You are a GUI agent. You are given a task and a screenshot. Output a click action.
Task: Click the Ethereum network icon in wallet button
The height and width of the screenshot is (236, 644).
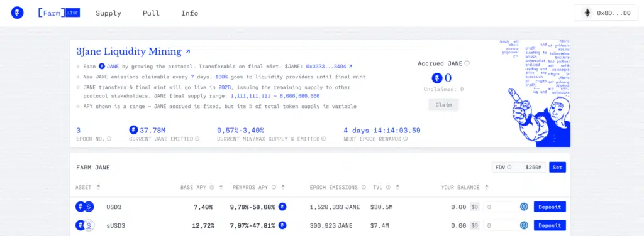click(x=587, y=13)
